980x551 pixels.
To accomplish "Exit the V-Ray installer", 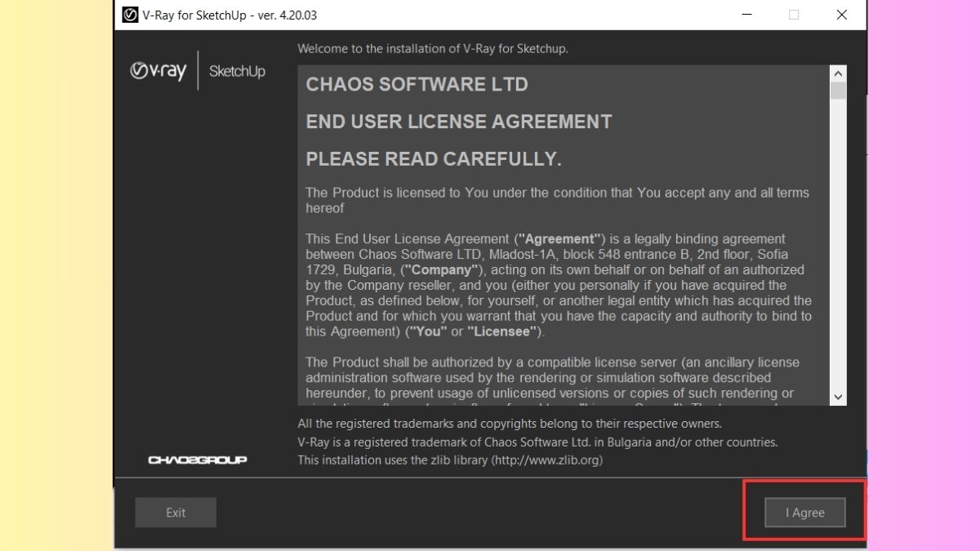I will pos(176,513).
